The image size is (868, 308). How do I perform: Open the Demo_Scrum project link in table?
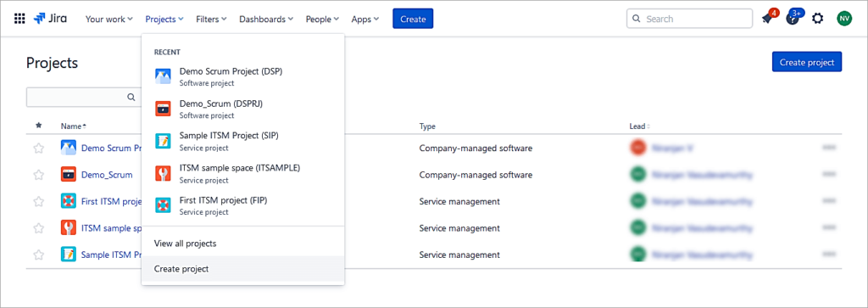pos(107,175)
